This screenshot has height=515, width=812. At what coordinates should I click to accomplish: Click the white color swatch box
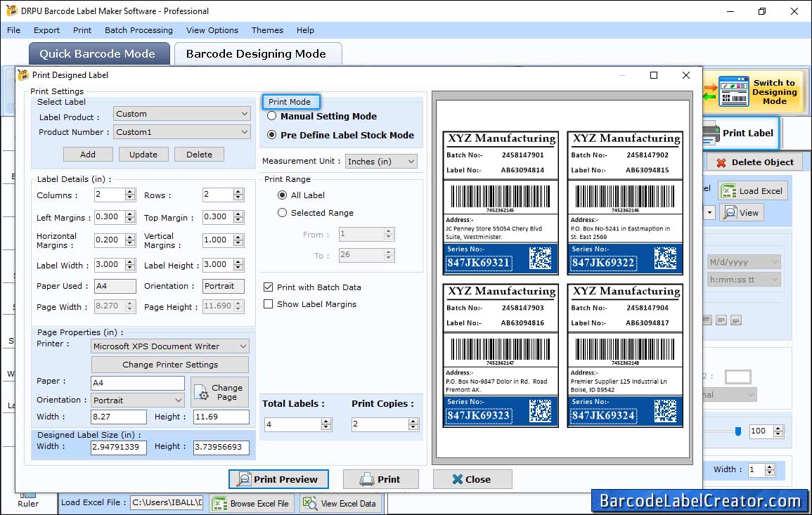tap(738, 377)
